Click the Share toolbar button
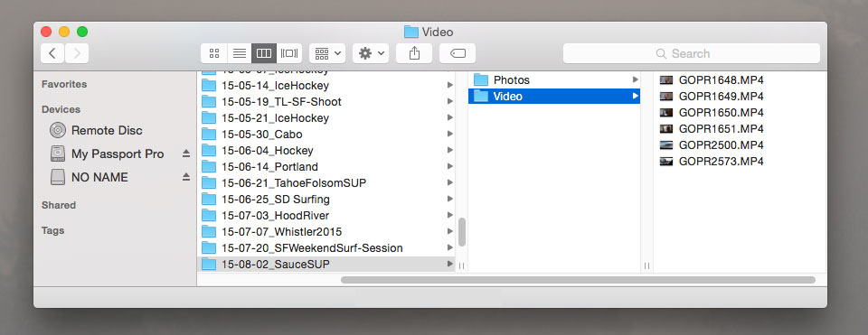The height and width of the screenshot is (335, 868). tap(414, 53)
